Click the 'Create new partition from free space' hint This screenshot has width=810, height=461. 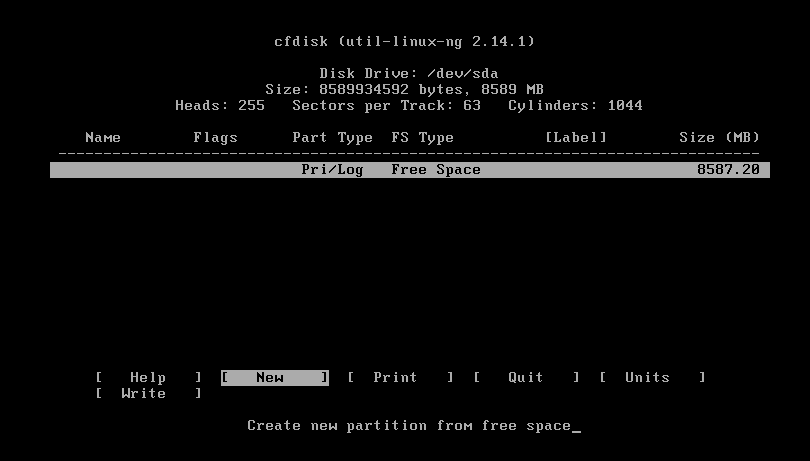[409, 426]
